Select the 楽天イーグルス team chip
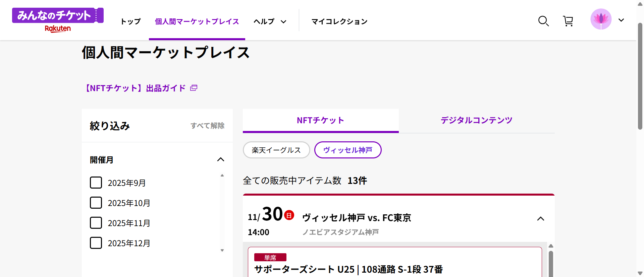Screen dimensions: 644x277 click(276, 150)
